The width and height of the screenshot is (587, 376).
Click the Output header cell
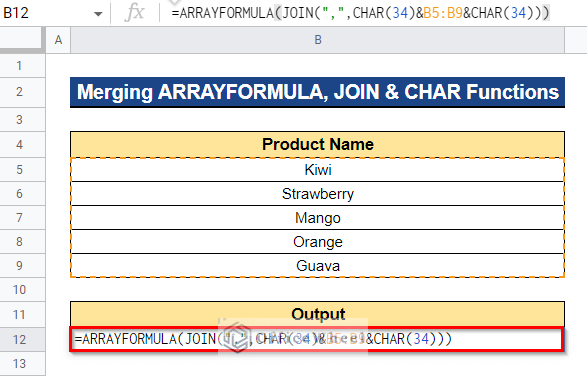pyautogui.click(x=317, y=314)
